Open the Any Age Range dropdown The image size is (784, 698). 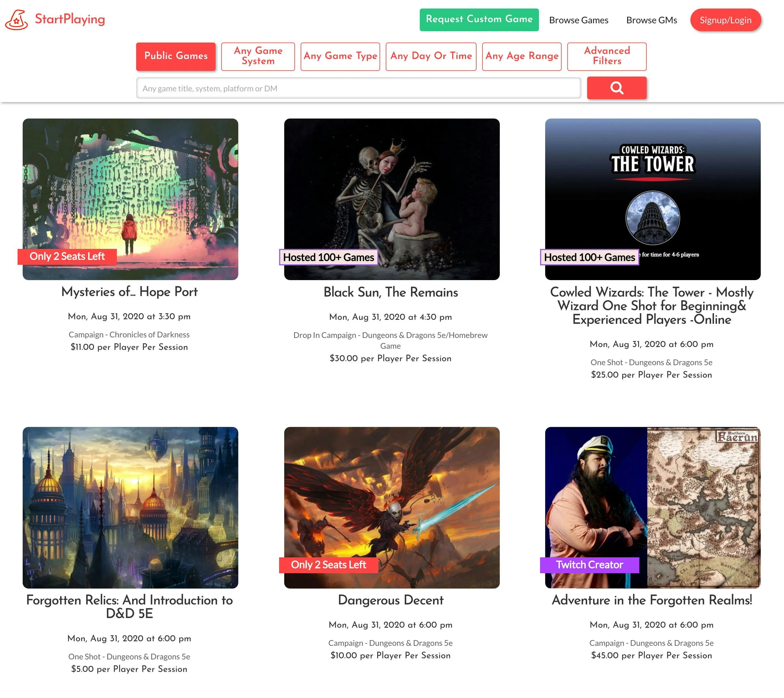tap(521, 56)
